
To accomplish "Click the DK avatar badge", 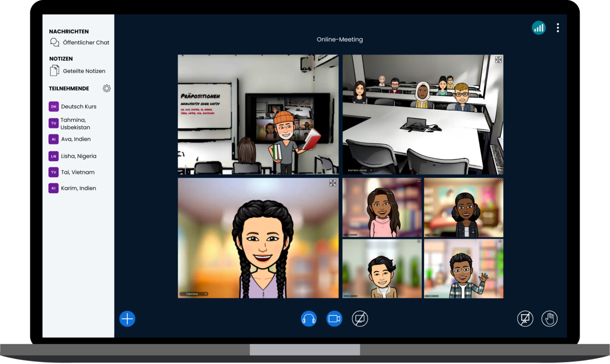I will point(53,107).
